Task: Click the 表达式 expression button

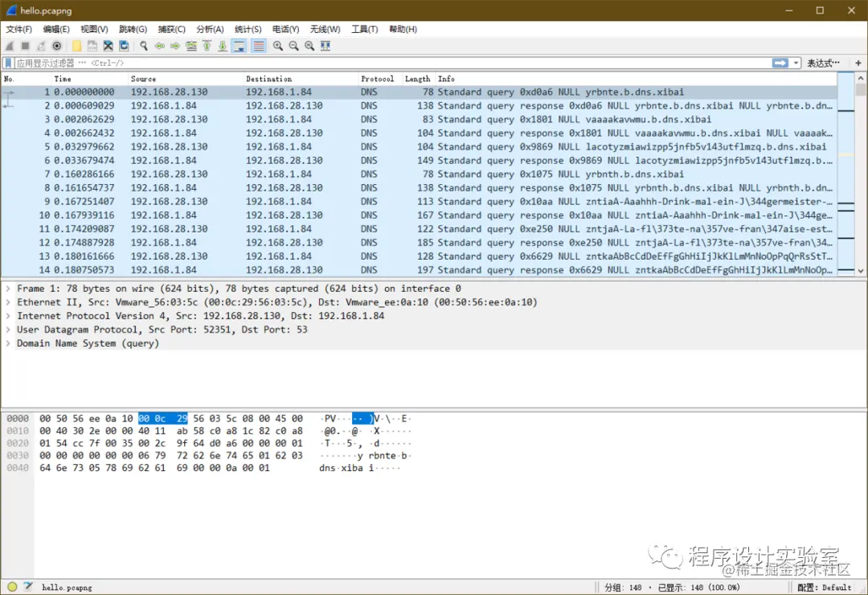Action: (823, 64)
